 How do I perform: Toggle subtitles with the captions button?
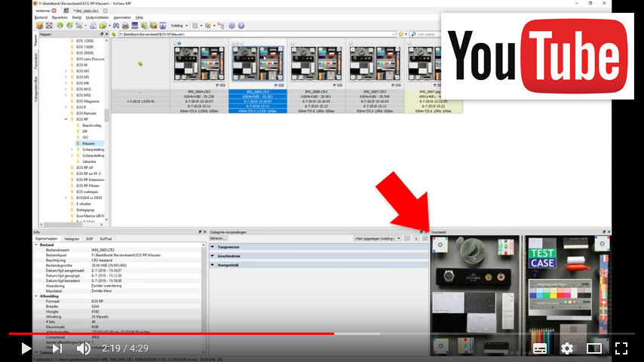[x=540, y=348]
